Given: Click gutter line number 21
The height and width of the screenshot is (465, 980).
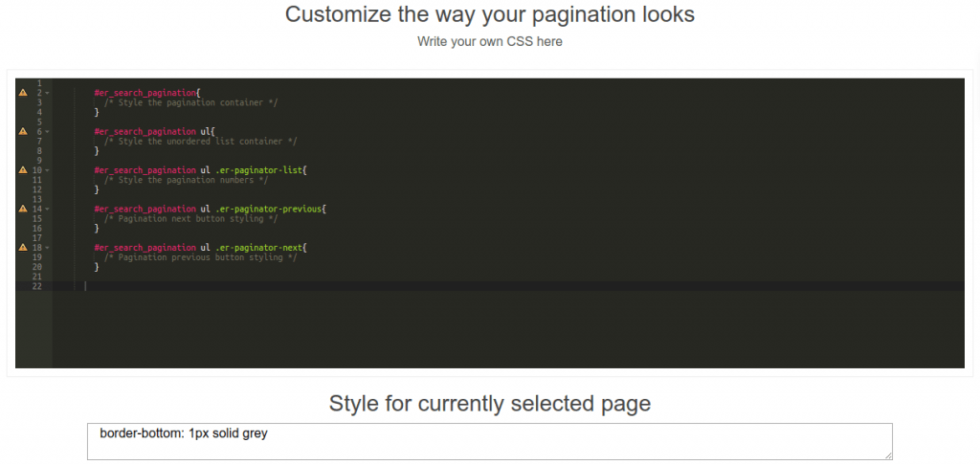Looking at the screenshot, I should pos(37,277).
